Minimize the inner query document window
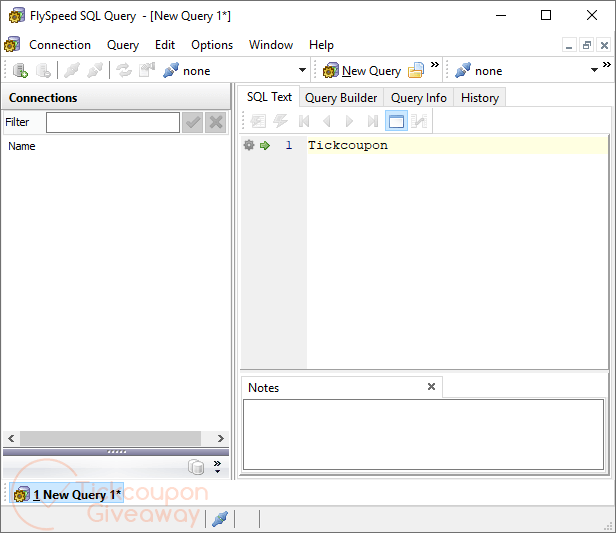 [x=569, y=45]
